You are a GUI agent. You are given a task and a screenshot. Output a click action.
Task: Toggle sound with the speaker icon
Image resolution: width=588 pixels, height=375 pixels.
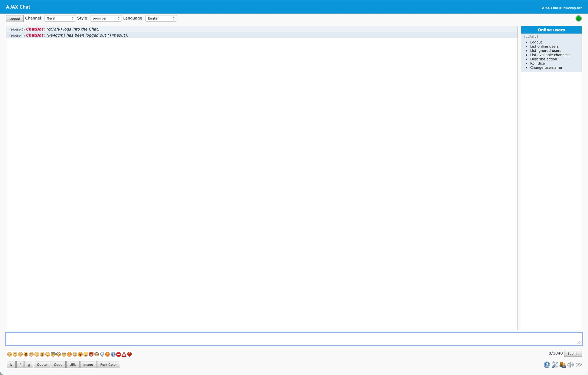[570, 365]
